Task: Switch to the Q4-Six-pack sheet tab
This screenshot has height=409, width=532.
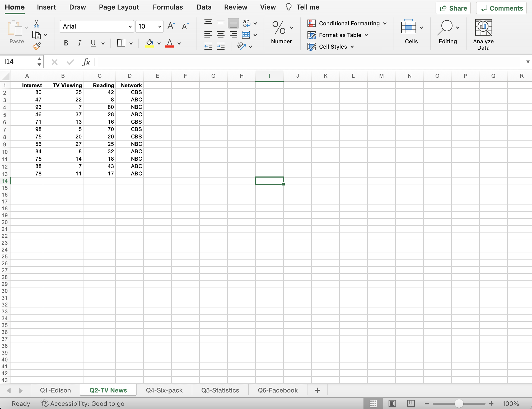Action: 164,390
